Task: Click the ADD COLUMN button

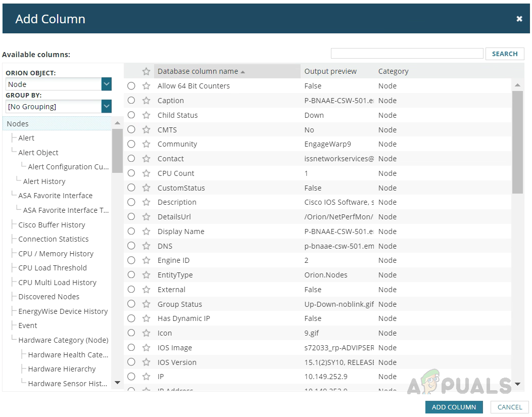Action: [x=454, y=407]
